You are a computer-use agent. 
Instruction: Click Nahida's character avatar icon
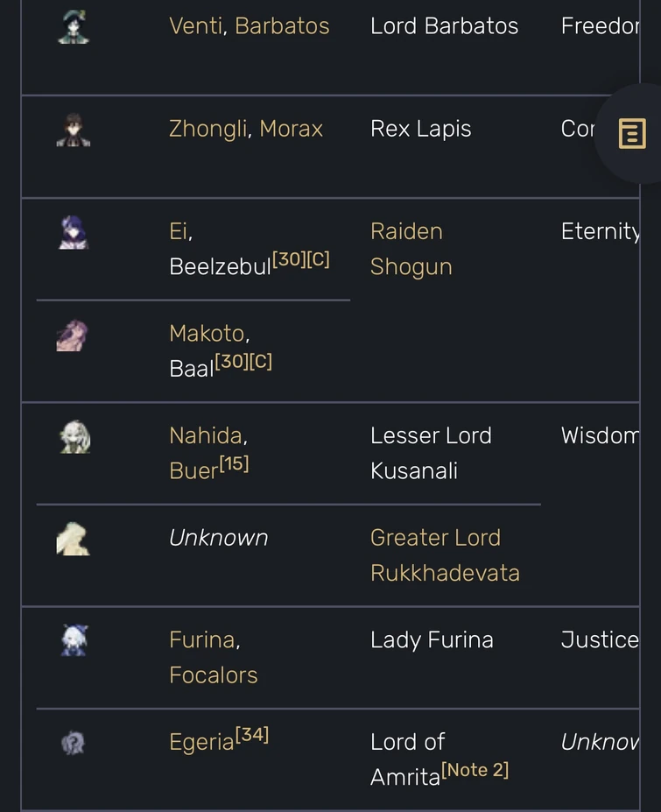(74, 435)
